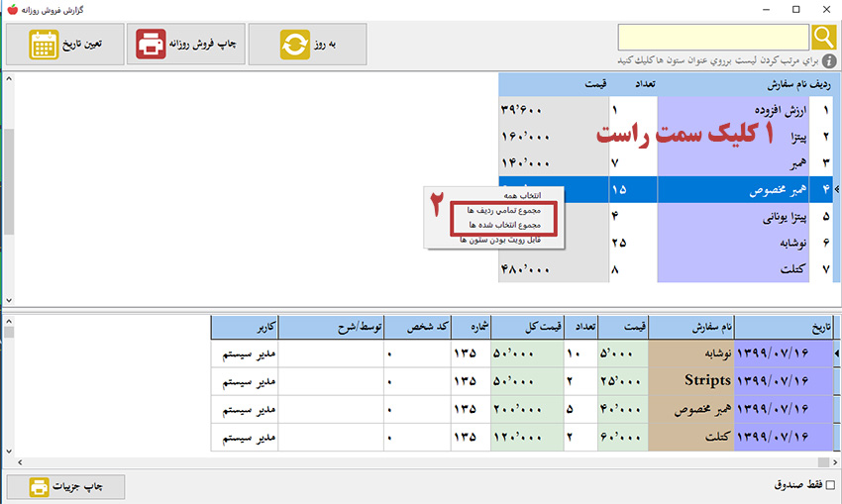Click the info icon beside the sort hint
This screenshot has height=504, width=842.
coord(830,60)
